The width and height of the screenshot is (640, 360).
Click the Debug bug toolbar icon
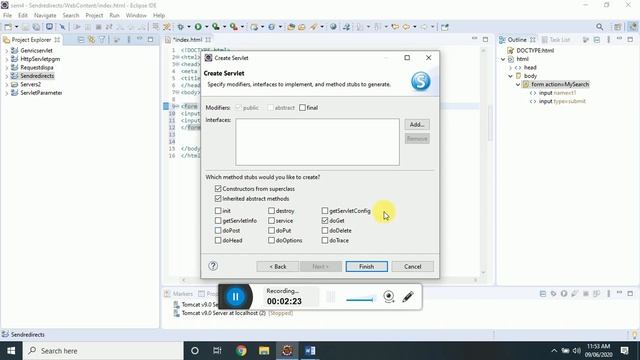(x=180, y=27)
